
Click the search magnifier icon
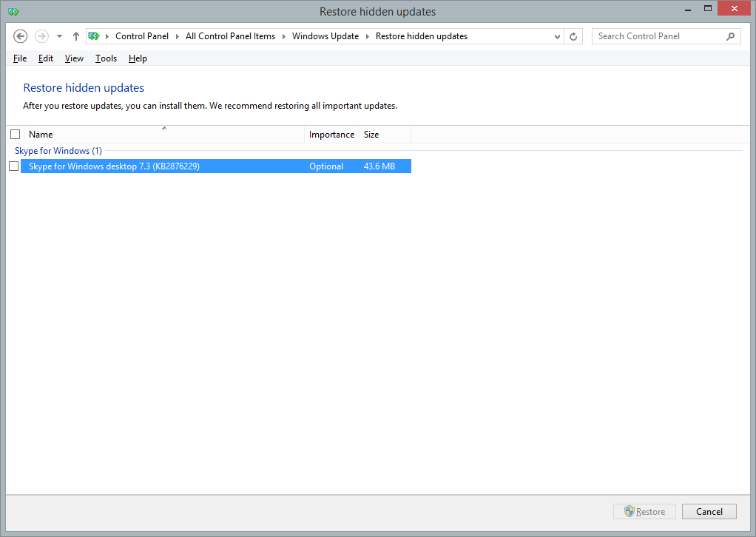pos(730,36)
